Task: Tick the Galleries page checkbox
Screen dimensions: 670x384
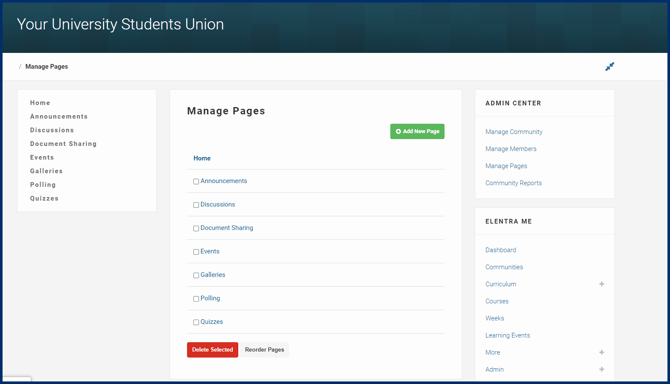Action: tap(196, 276)
